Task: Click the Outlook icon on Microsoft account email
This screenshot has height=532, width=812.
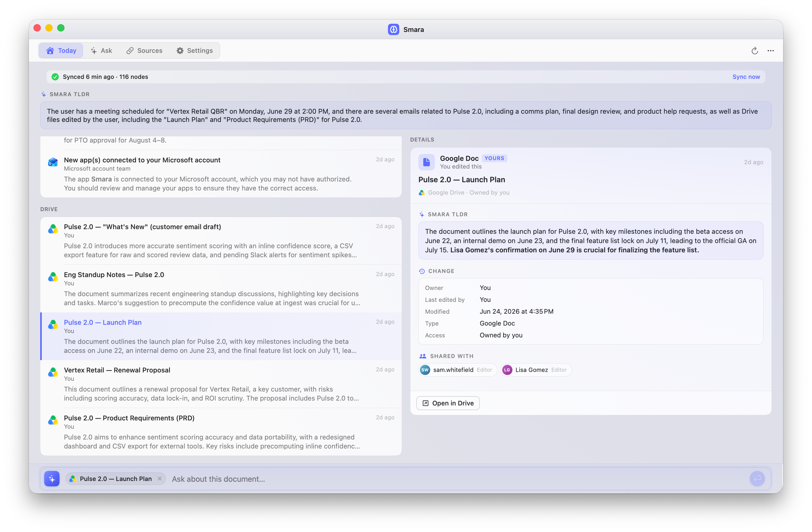Action: tap(53, 162)
